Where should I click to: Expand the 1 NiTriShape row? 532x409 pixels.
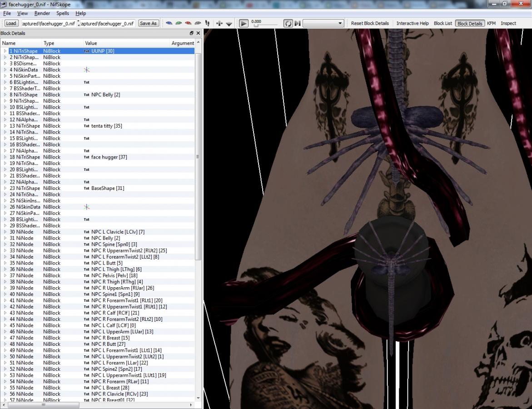5,51
